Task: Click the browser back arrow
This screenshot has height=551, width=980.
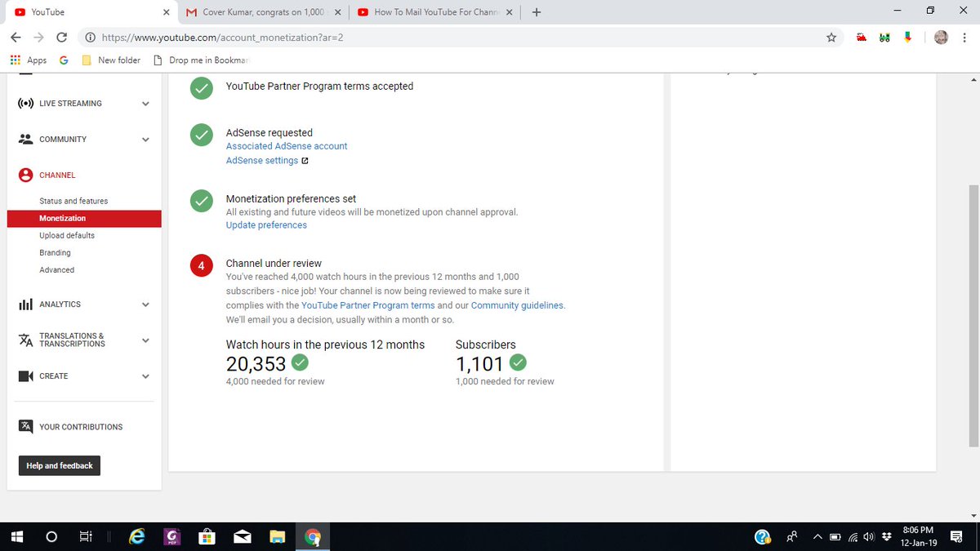Action: coord(16,38)
